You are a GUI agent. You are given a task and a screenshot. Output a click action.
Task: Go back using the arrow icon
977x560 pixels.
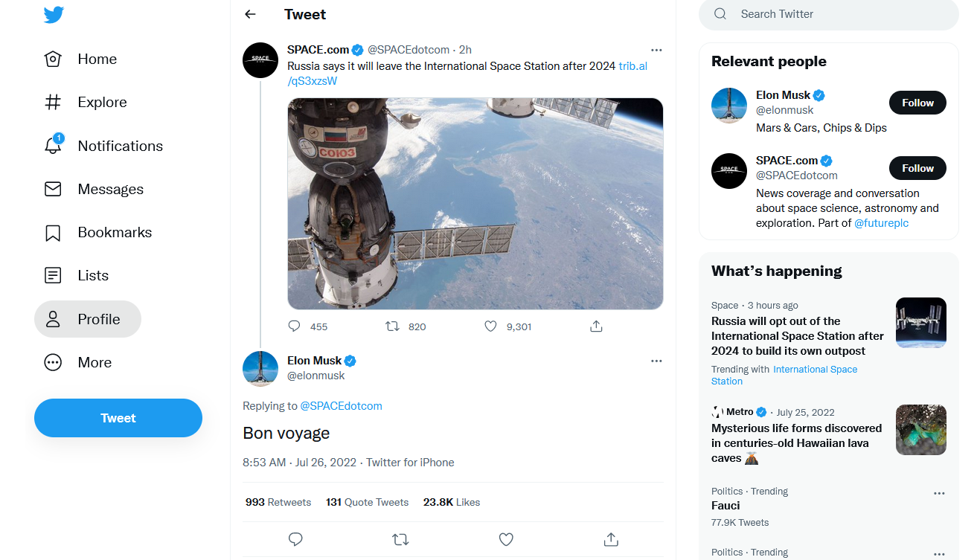(250, 14)
